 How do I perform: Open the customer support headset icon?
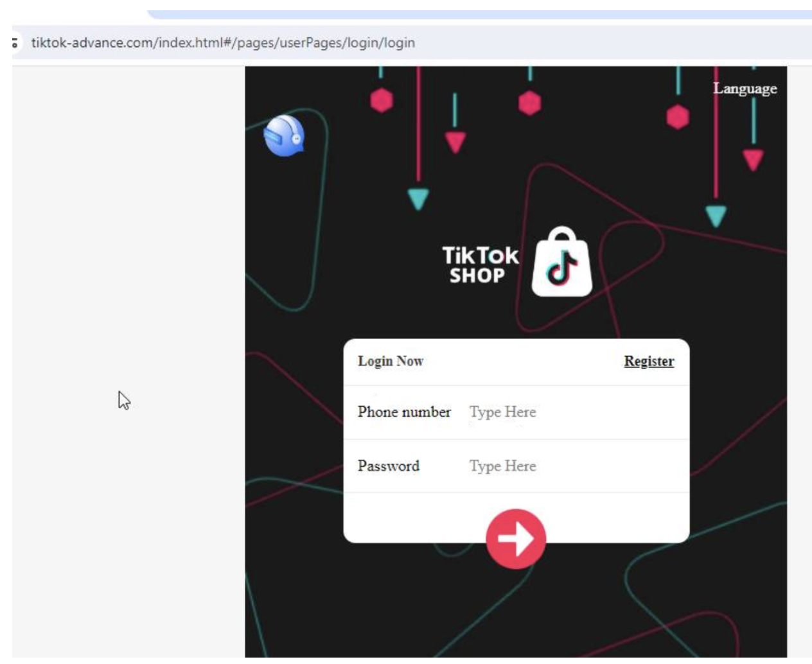284,135
